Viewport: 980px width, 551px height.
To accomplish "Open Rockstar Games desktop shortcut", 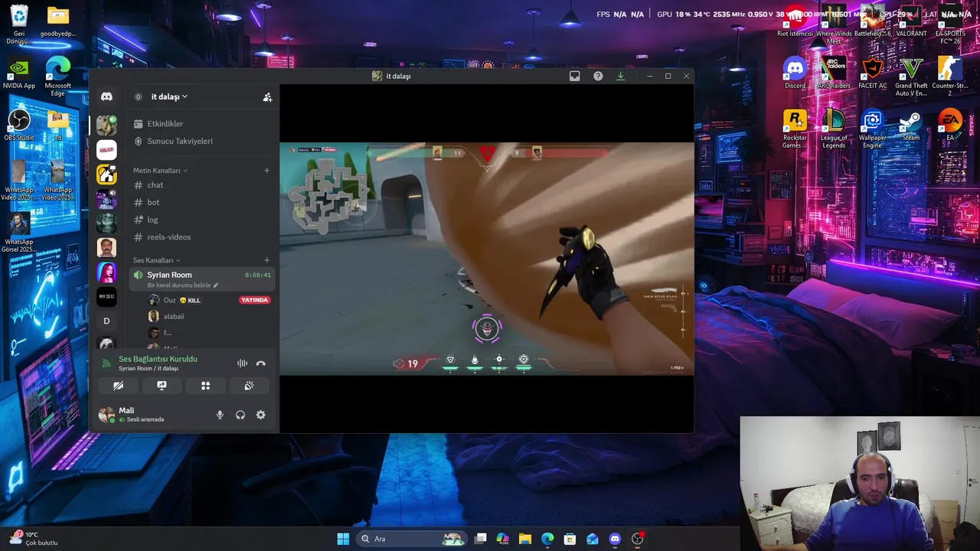I will click(x=795, y=129).
